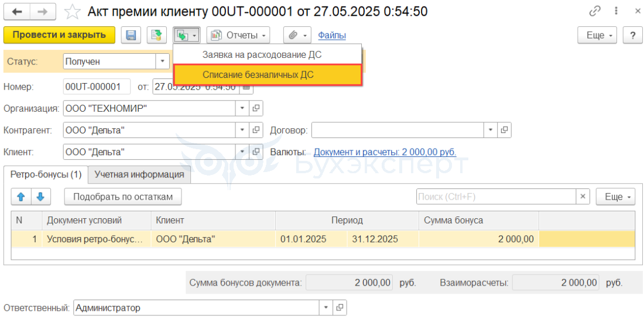Screen dimensions: 644x323
Task: Click the Статус field showing Получен
Action: (x=109, y=61)
